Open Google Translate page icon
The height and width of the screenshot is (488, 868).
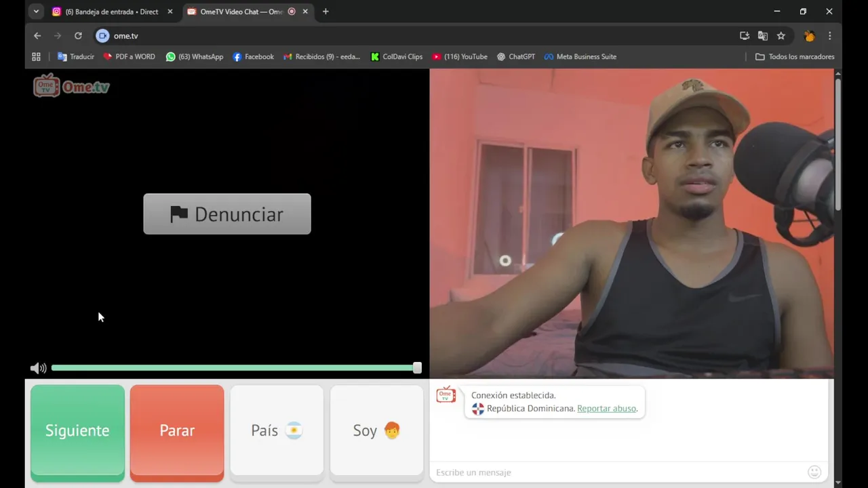(x=763, y=36)
